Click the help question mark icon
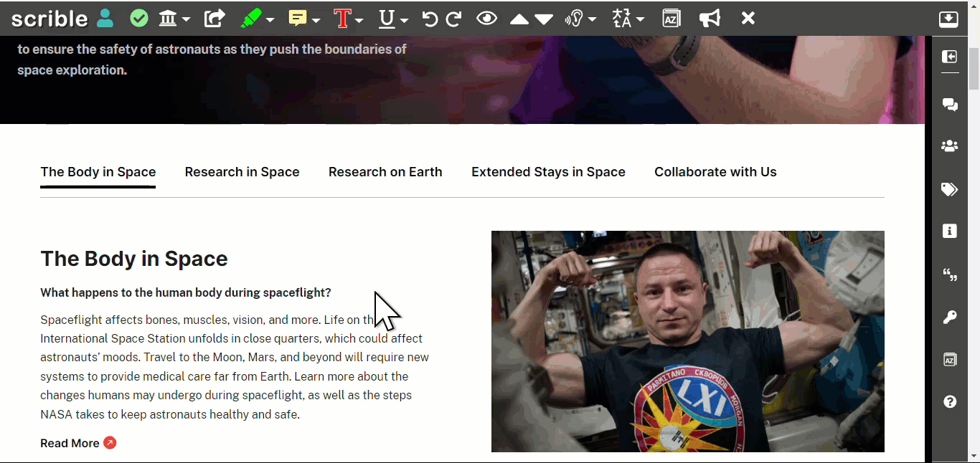Viewport: 980px width, 463px height. (949, 401)
